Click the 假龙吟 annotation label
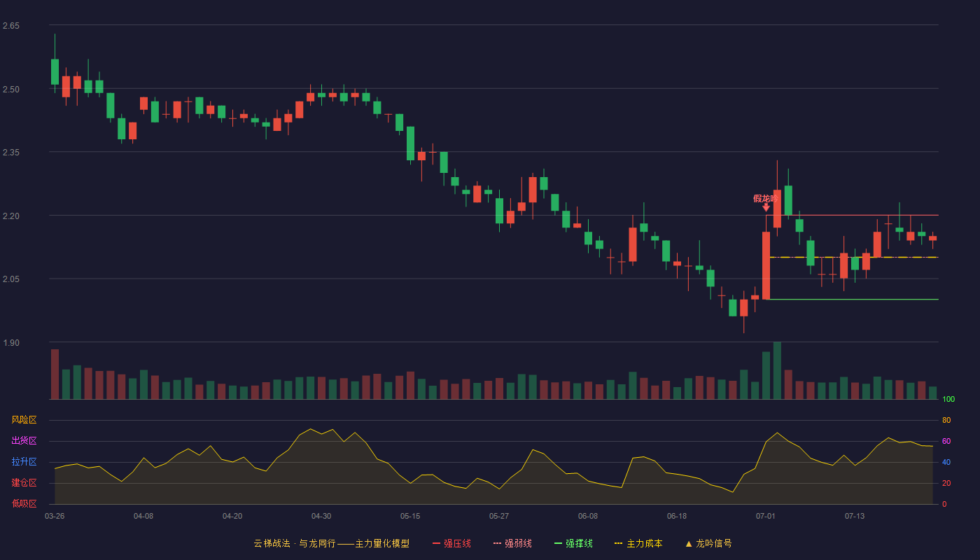 (766, 198)
